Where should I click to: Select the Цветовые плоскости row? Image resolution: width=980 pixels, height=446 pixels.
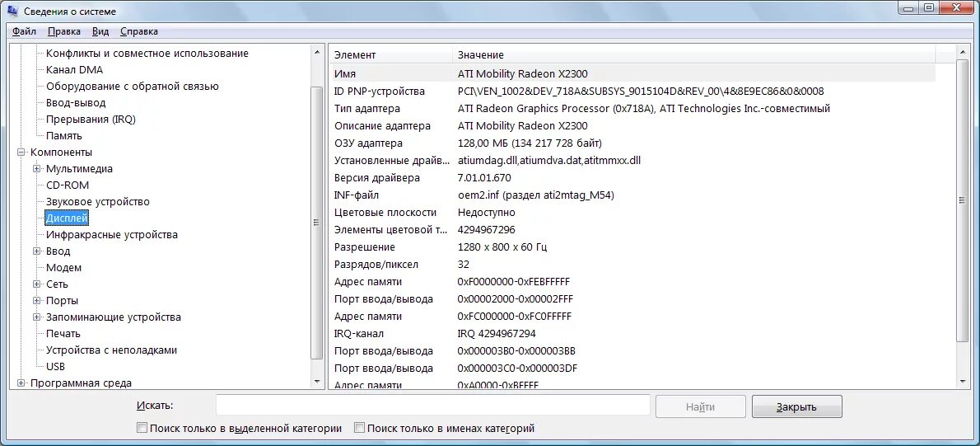coord(632,213)
